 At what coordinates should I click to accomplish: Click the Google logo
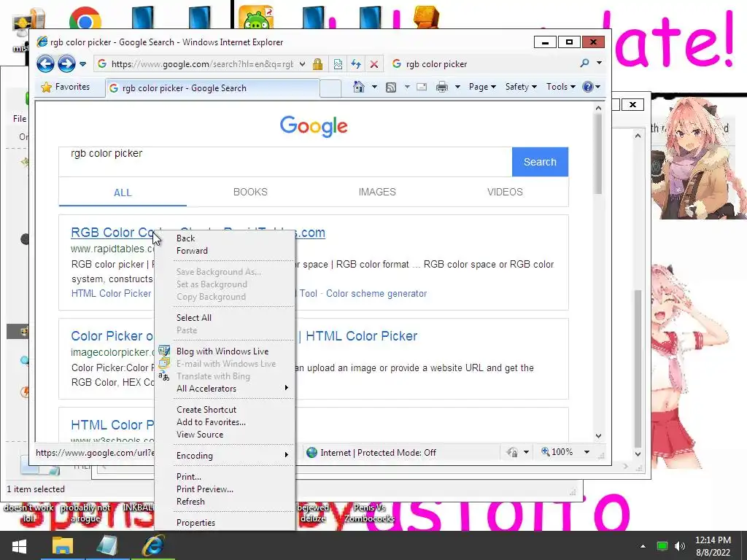point(314,126)
